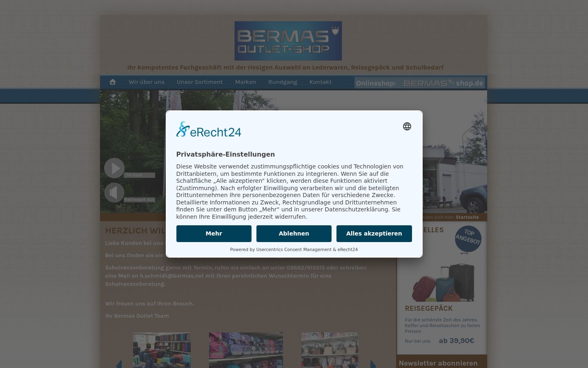Click the Bermas Outlet-Shop logo
The image size is (588, 368).
pyautogui.click(x=288, y=41)
